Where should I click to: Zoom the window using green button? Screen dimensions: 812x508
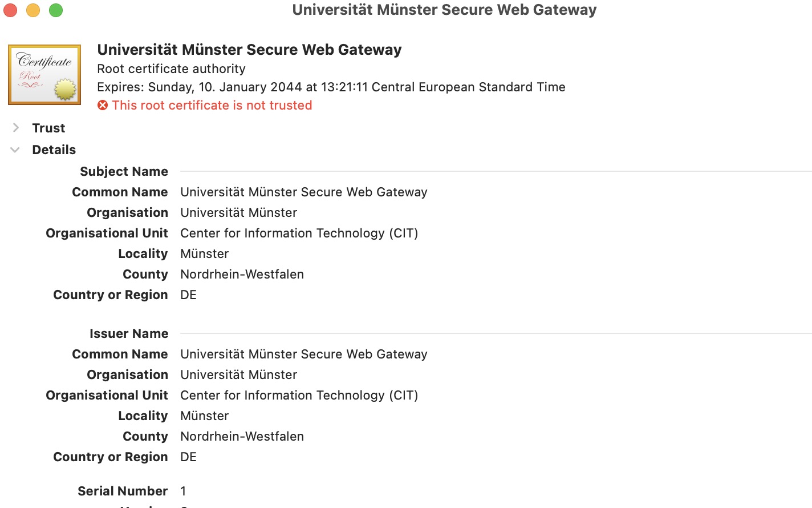[56, 10]
